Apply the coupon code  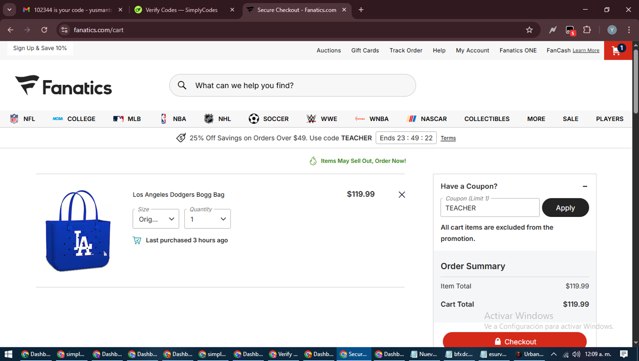pyautogui.click(x=565, y=208)
